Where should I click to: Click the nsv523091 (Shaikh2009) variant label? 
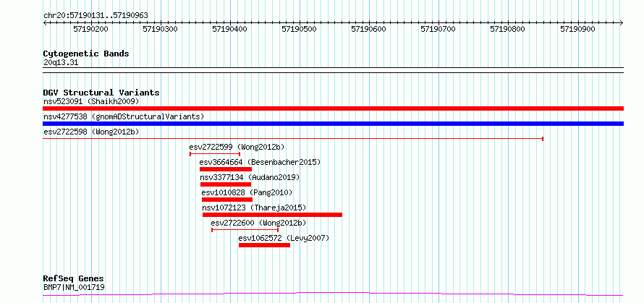pyautogui.click(x=91, y=101)
